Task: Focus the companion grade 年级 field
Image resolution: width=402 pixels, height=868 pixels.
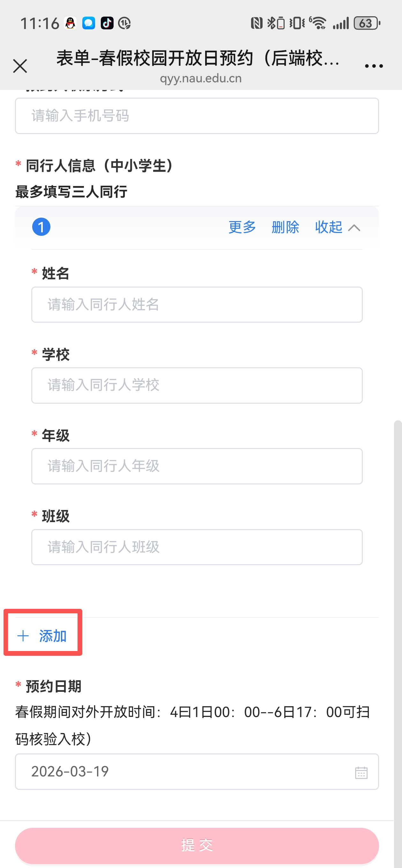Action: [x=197, y=466]
